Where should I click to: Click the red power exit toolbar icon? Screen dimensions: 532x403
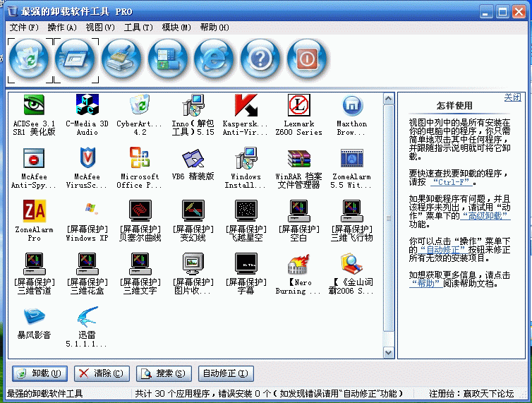[307, 59]
